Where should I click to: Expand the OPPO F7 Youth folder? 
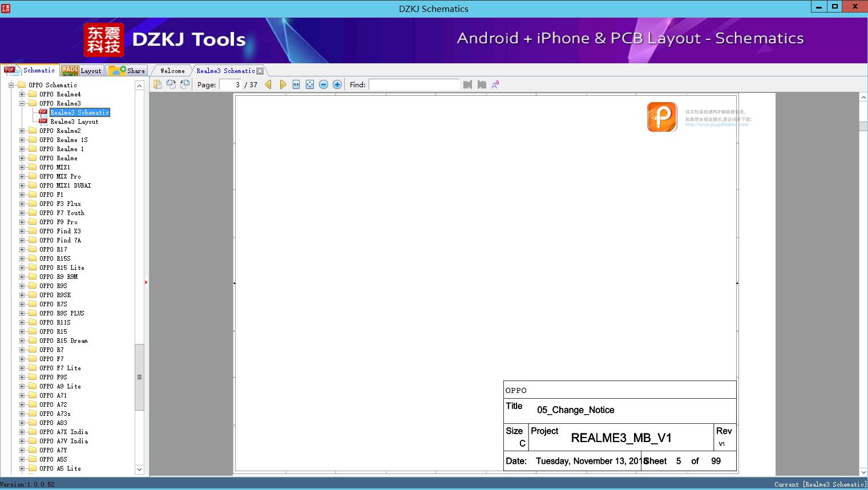(22, 213)
